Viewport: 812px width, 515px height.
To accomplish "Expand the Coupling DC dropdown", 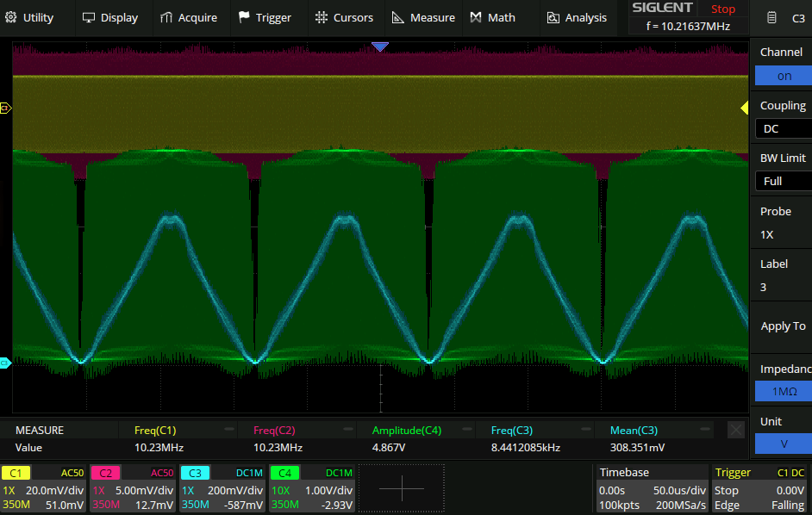I will (x=784, y=128).
